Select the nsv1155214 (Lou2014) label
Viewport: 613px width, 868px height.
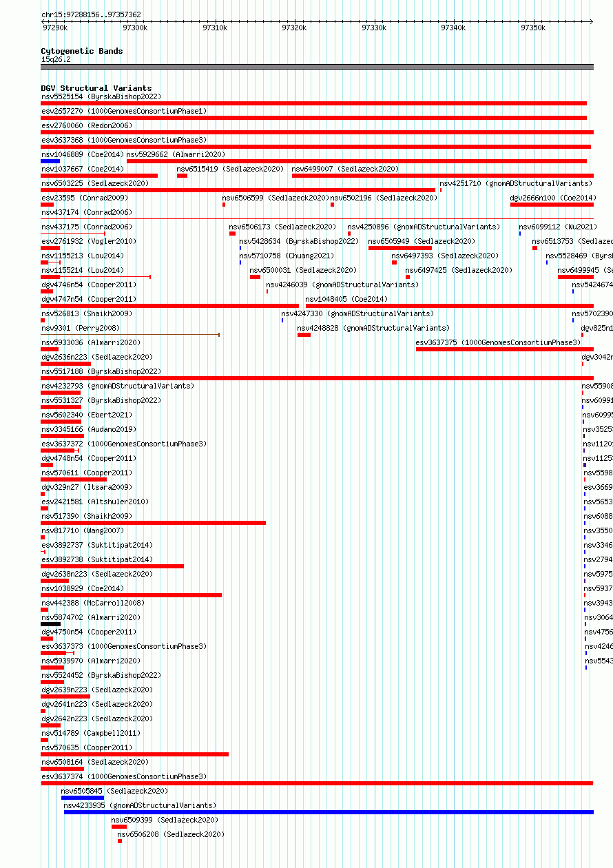[83, 270]
